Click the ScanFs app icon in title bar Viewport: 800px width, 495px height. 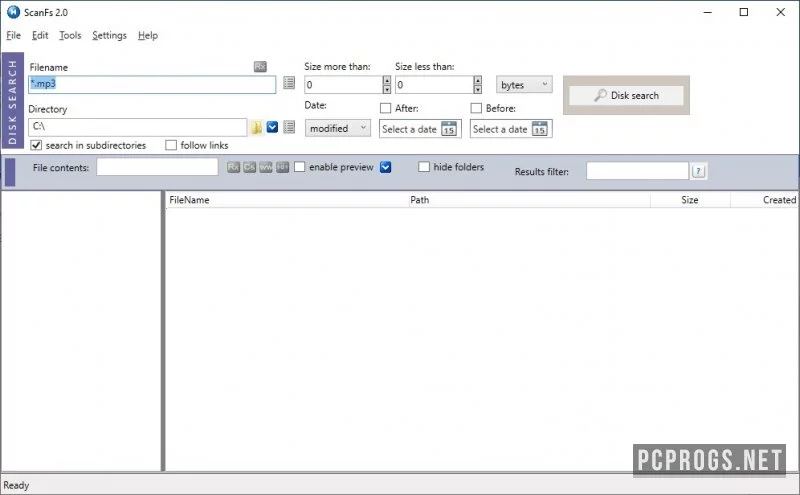[13, 12]
